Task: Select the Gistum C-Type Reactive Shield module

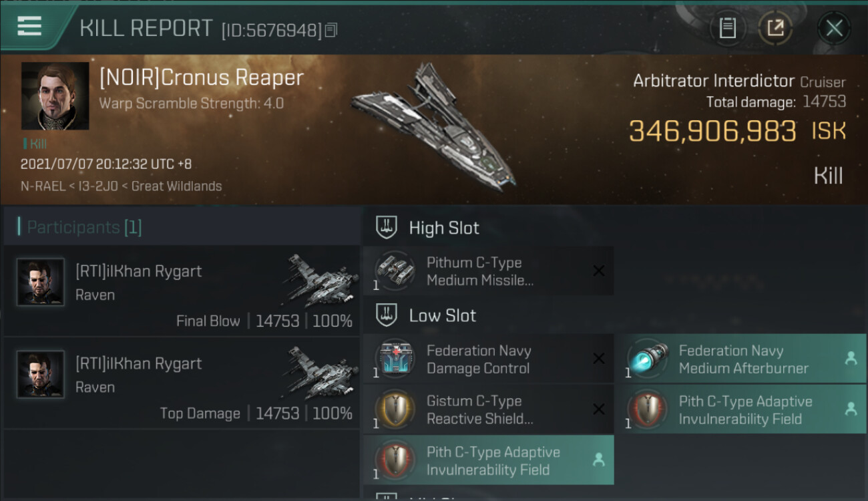Action: click(488, 409)
